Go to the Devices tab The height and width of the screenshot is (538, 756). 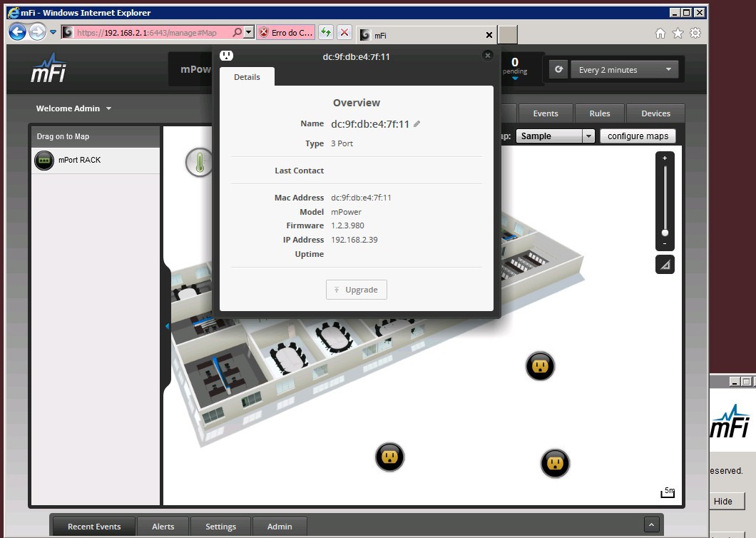click(655, 113)
